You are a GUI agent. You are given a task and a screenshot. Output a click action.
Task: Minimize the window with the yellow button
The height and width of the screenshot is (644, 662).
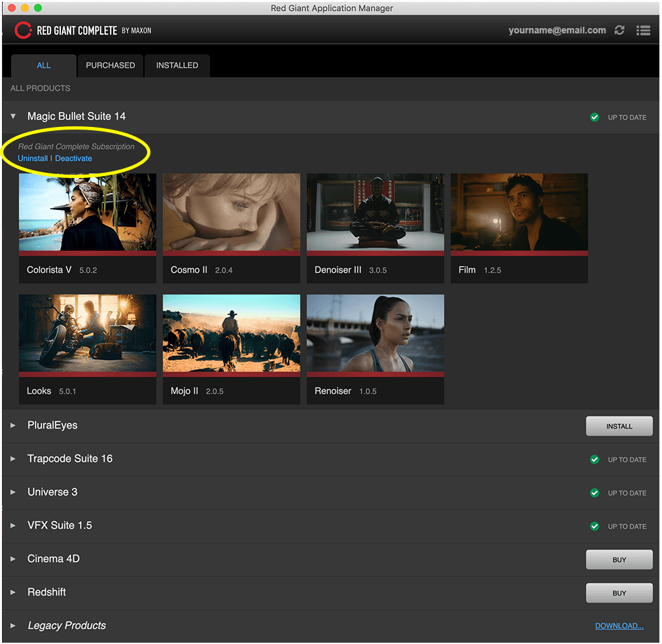pyautogui.click(x=25, y=8)
